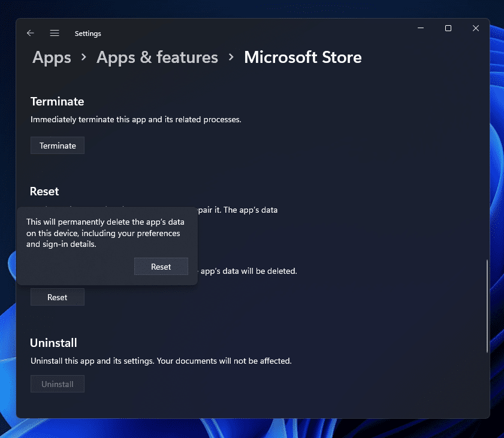Close the Settings window
This screenshot has width=504, height=438.
tap(475, 28)
